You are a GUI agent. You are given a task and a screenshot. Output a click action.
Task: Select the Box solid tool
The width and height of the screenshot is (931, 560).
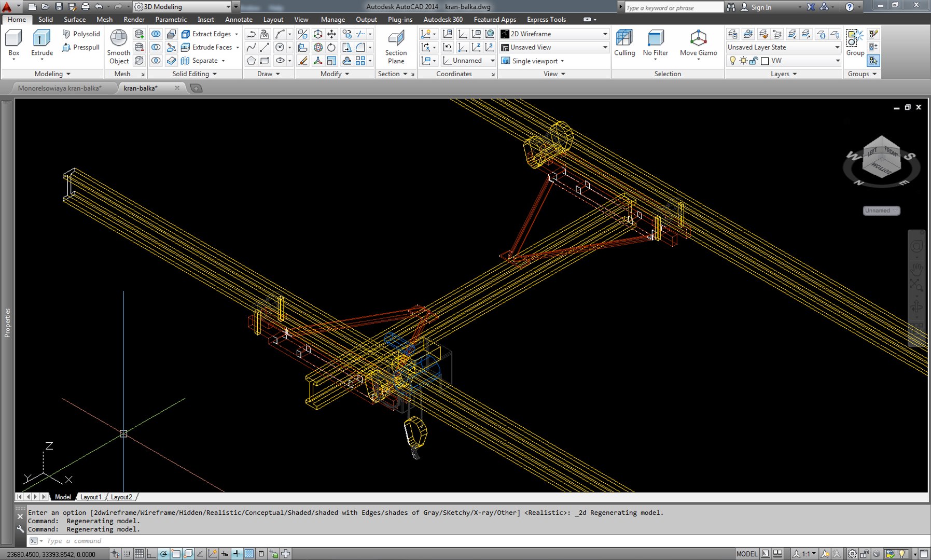[x=14, y=43]
